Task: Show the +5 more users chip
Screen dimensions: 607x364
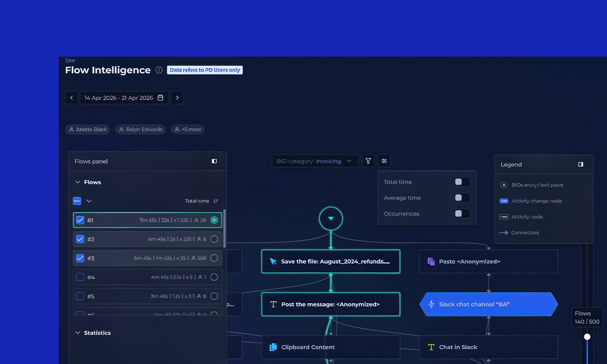Action: point(188,129)
